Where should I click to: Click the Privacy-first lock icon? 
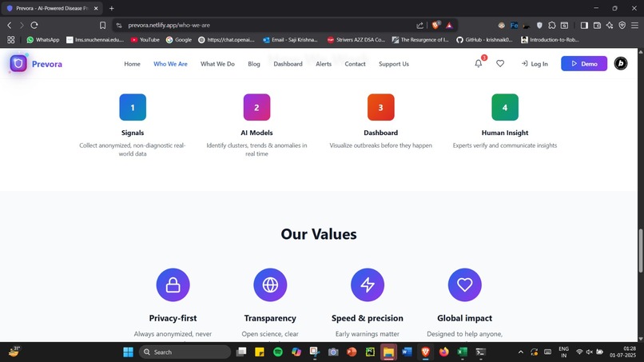(173, 284)
